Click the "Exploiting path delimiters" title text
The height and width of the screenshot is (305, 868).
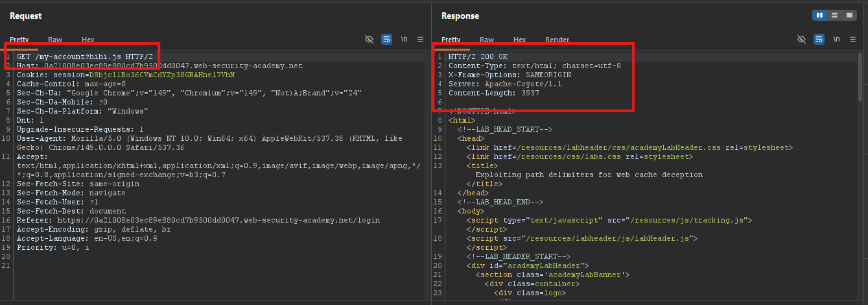click(589, 175)
